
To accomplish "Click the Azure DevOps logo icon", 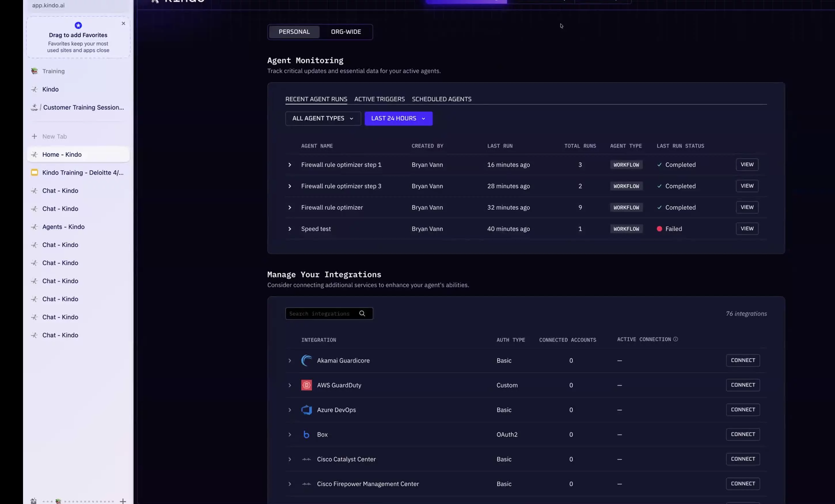I will point(306,410).
